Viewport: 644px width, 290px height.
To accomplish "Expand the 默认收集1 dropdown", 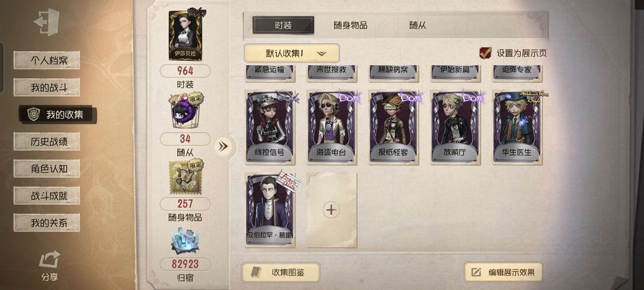I will pos(292,53).
